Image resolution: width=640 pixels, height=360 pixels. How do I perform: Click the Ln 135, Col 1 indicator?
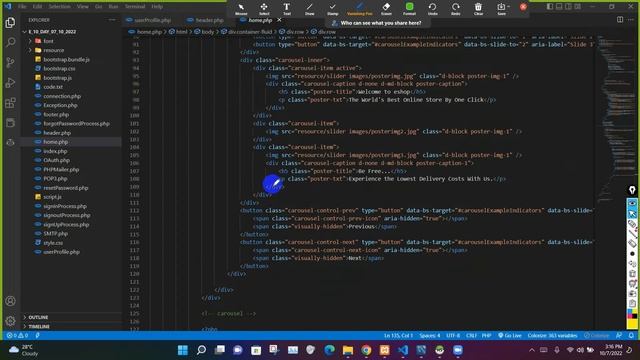398,336
